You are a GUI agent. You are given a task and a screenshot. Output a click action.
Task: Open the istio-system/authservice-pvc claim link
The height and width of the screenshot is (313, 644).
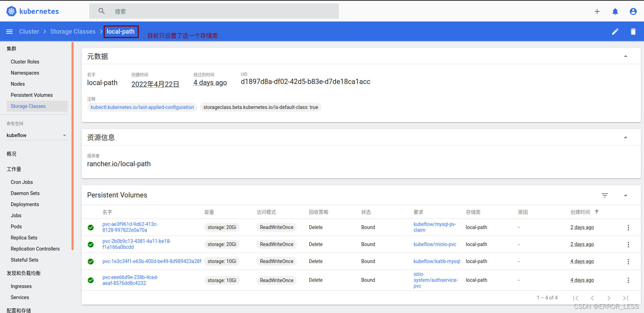point(435,280)
